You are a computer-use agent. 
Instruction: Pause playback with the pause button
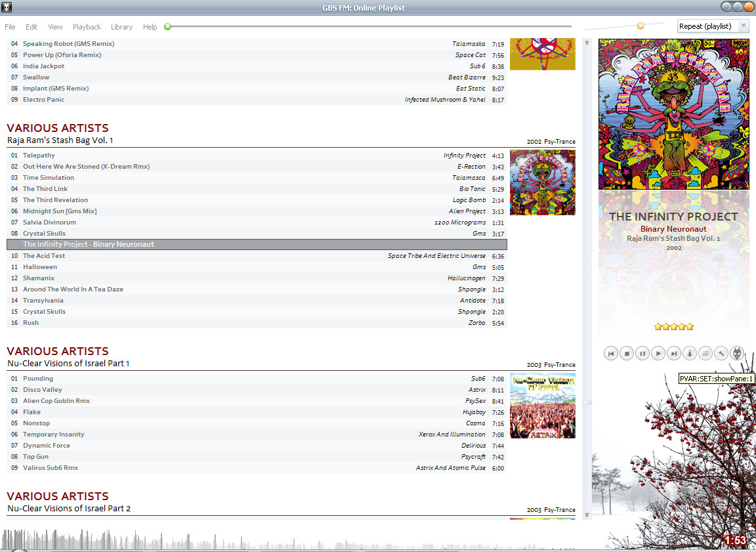pos(642,353)
